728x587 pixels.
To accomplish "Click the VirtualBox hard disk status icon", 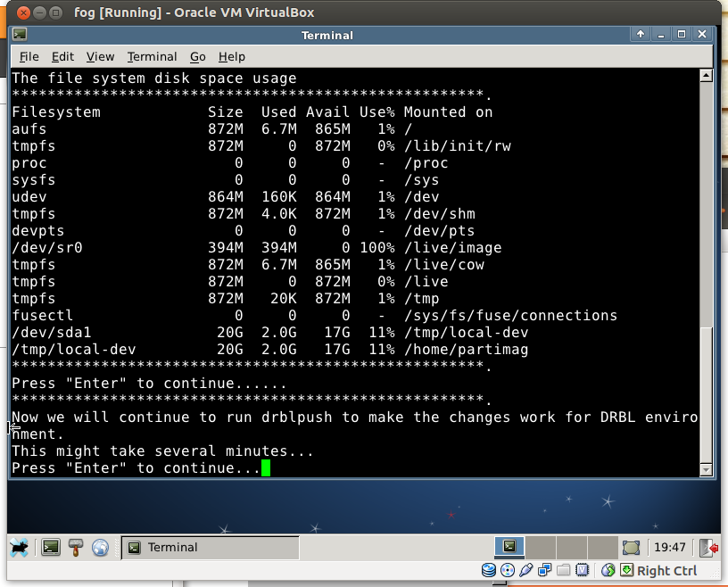I will pos(489,570).
